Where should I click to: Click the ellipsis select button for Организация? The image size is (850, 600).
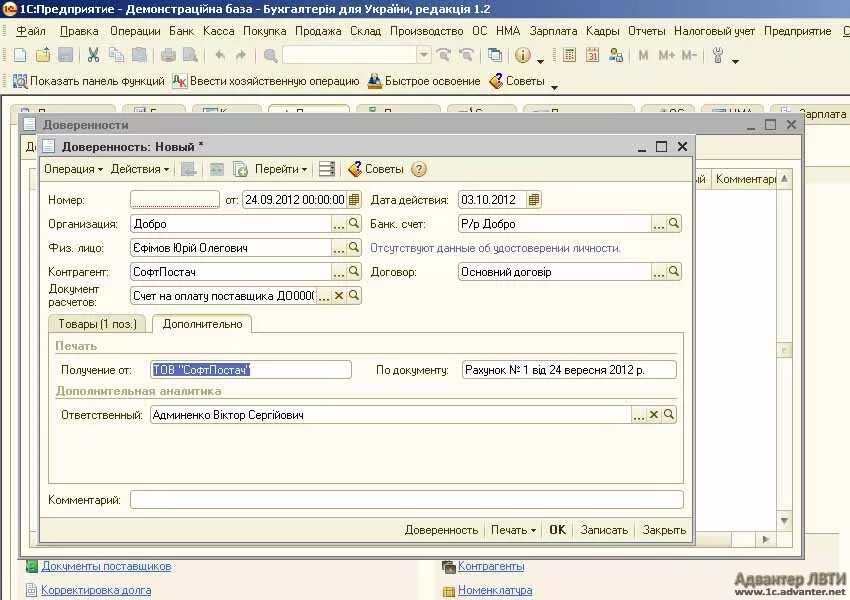tap(339, 224)
